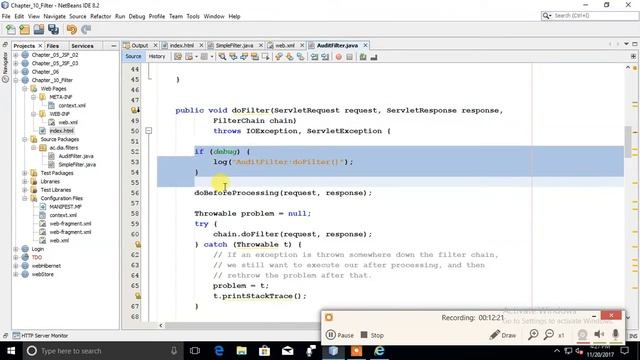
Task: Select index.html in the project tree
Action: tap(62, 131)
